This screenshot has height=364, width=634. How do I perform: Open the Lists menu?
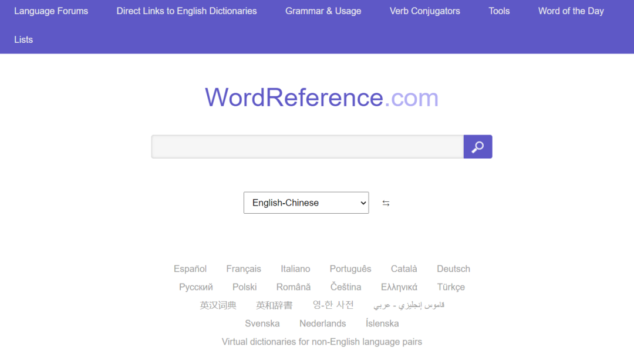click(x=23, y=40)
